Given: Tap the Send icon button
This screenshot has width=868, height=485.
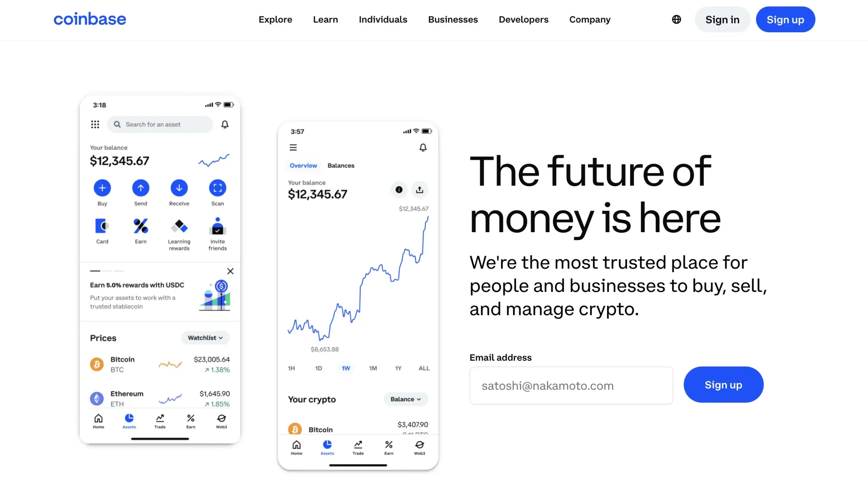Looking at the screenshot, I should tap(141, 187).
